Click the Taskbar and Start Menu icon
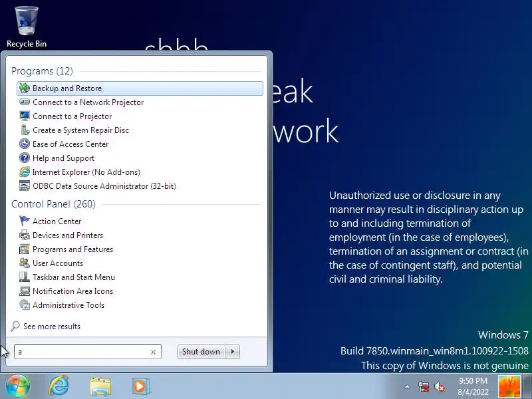The width and height of the screenshot is (532, 399). click(25, 277)
